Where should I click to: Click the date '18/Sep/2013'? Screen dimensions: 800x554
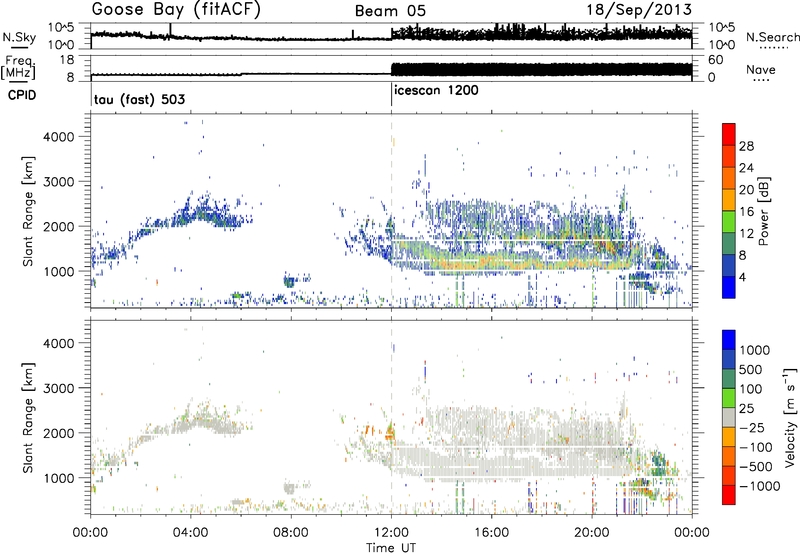(x=639, y=9)
